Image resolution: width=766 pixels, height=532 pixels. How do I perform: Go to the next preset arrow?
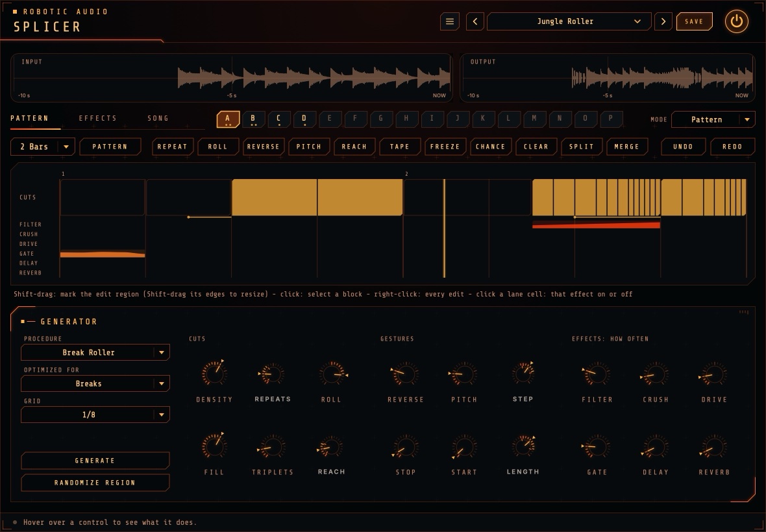pos(663,21)
